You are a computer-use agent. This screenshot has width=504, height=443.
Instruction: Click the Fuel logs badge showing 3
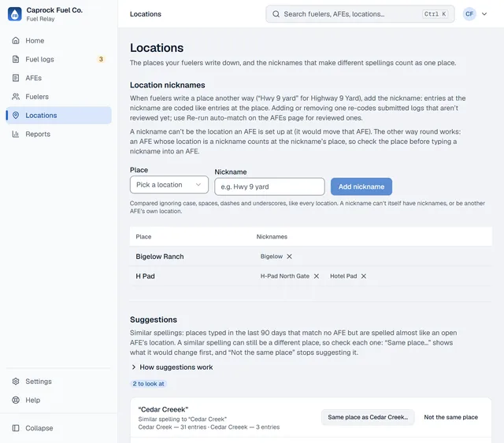coord(101,59)
